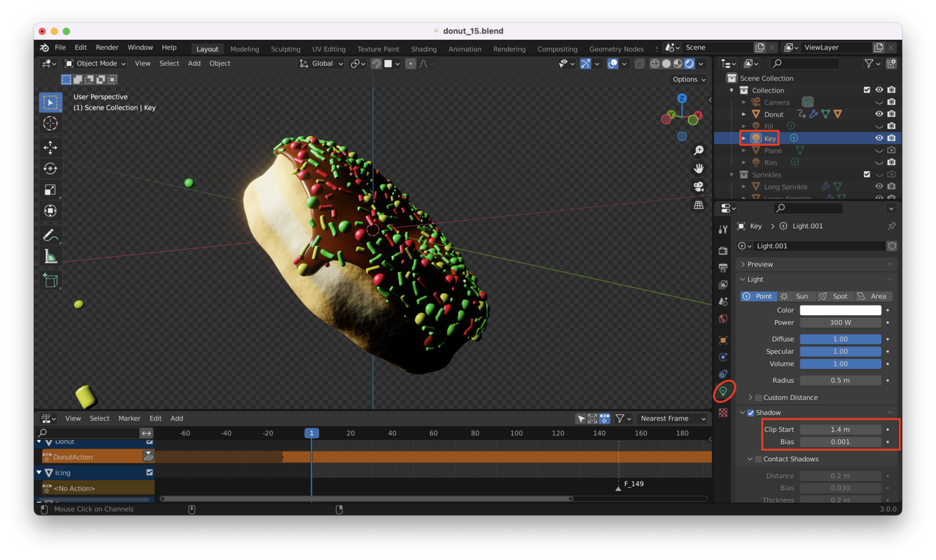Click the 3D cursor tool
The width and height of the screenshot is (936, 560).
[51, 124]
